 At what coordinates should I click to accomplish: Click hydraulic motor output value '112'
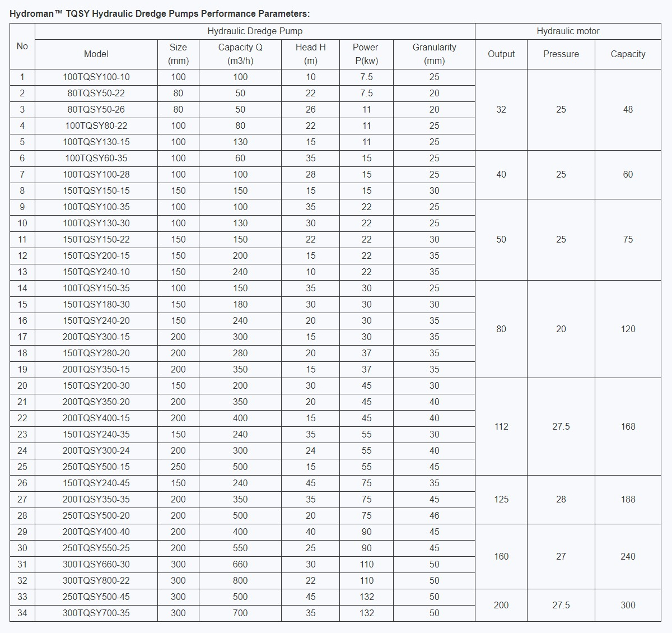pos(501,427)
